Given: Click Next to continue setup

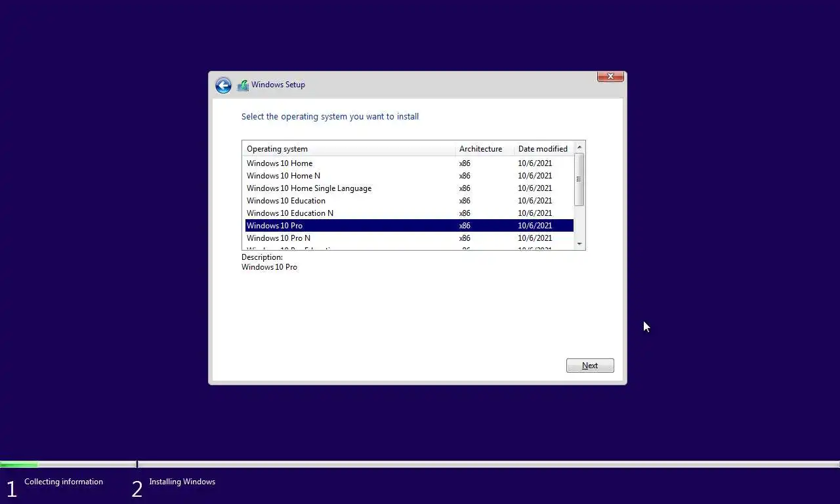Looking at the screenshot, I should (x=590, y=366).
